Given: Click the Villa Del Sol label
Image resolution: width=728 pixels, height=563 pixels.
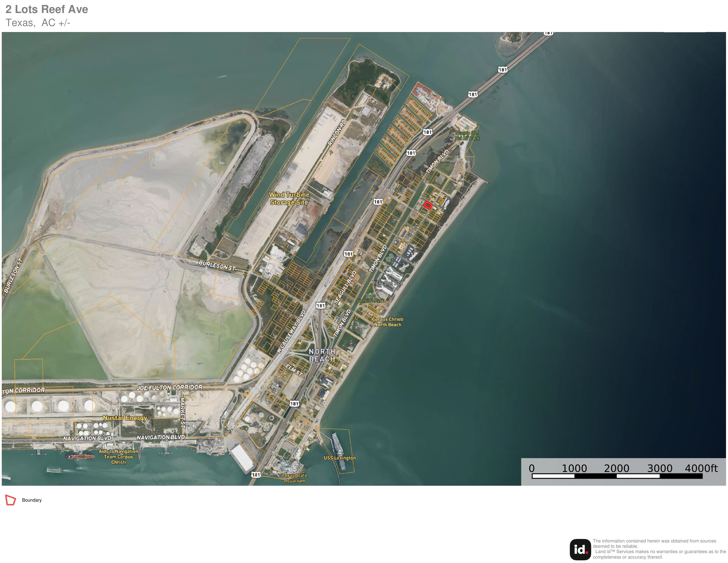Looking at the screenshot, I should coord(387,283).
